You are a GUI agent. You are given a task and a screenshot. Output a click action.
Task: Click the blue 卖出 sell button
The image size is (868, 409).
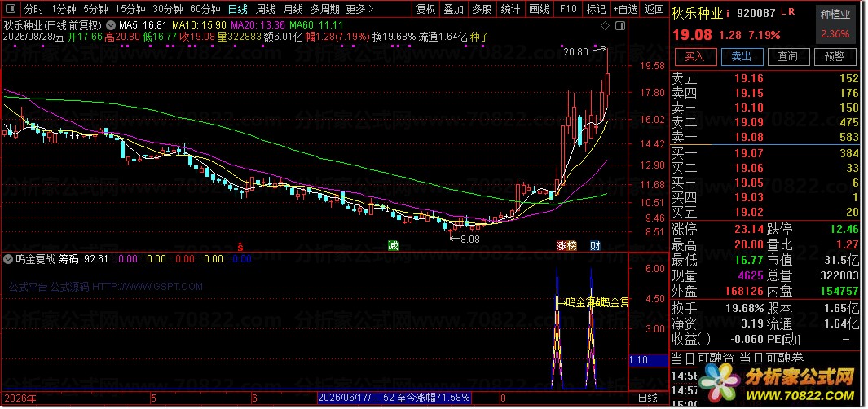(x=742, y=56)
